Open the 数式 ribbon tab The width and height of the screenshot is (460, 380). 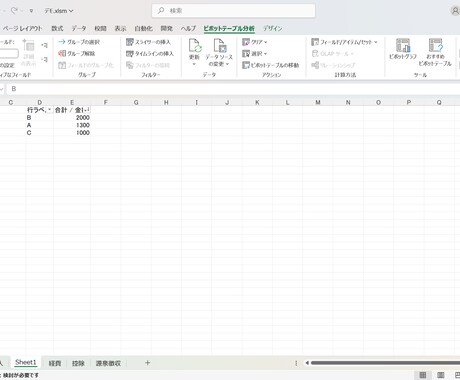[57, 29]
